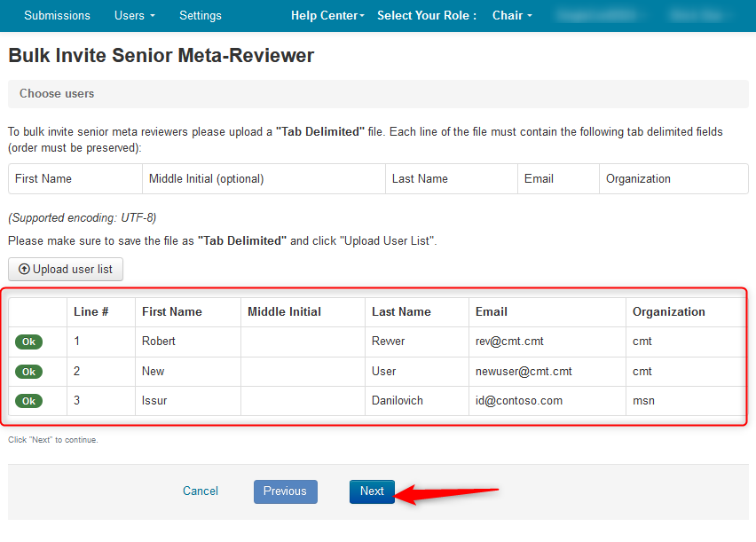The width and height of the screenshot is (756, 542).
Task: Click line number 2 cell
Action: (x=101, y=372)
